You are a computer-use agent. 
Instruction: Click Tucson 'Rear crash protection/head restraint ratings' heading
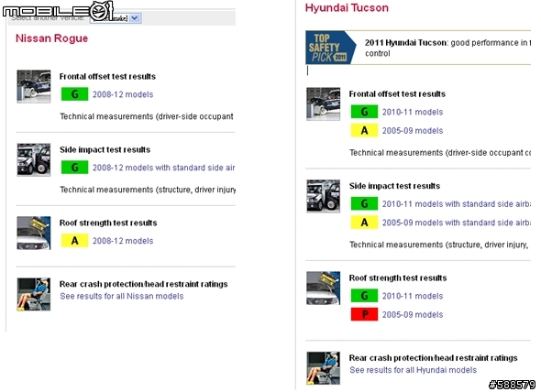[433, 358]
